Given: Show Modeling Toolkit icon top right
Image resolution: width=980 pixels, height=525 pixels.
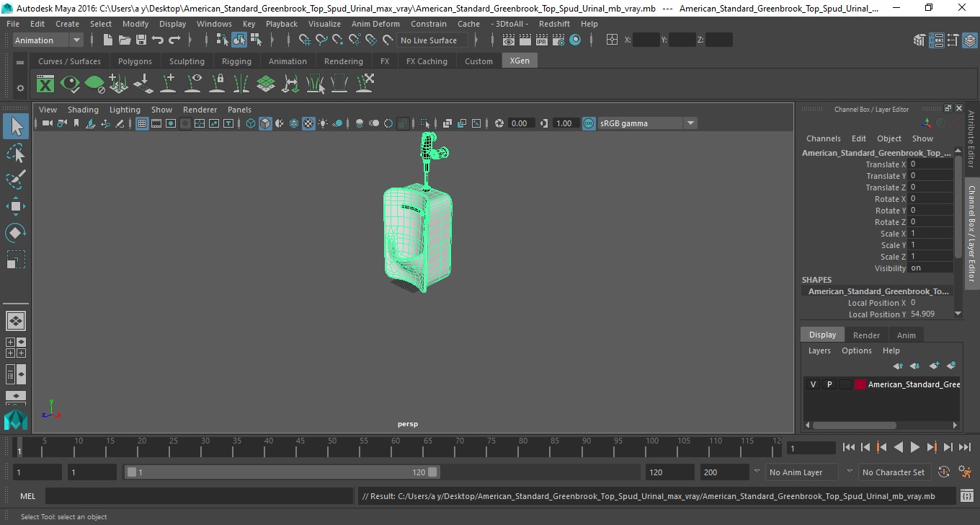Looking at the screenshot, I should click(919, 40).
